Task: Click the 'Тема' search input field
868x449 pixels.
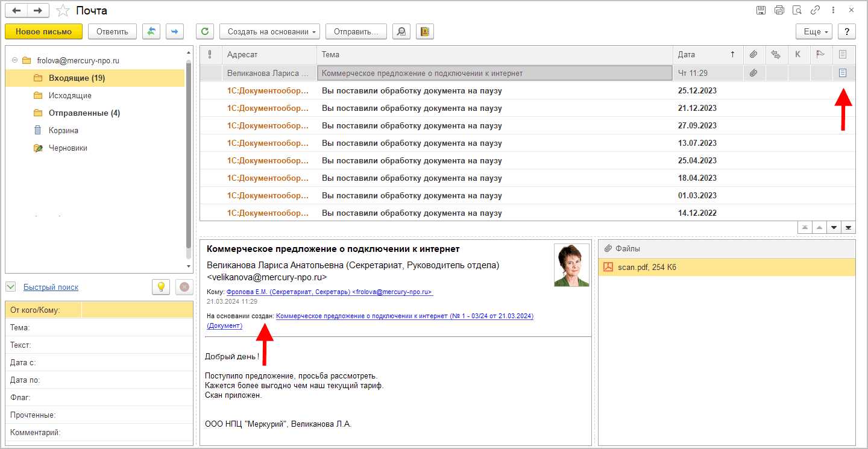Action: (x=137, y=328)
